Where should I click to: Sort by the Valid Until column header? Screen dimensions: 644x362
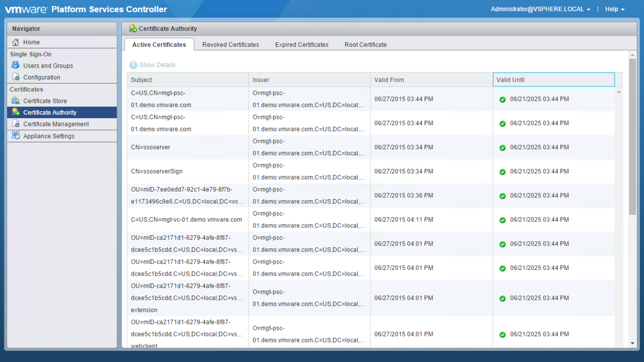553,80
